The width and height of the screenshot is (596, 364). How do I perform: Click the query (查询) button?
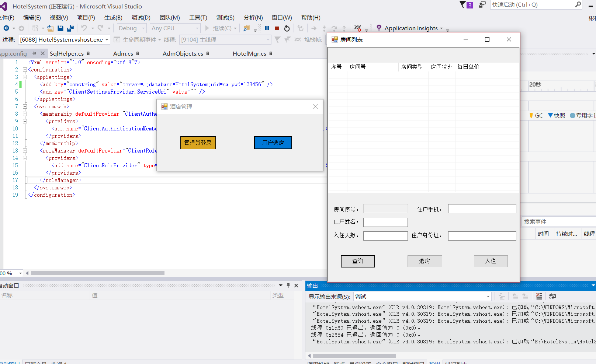pos(358,261)
